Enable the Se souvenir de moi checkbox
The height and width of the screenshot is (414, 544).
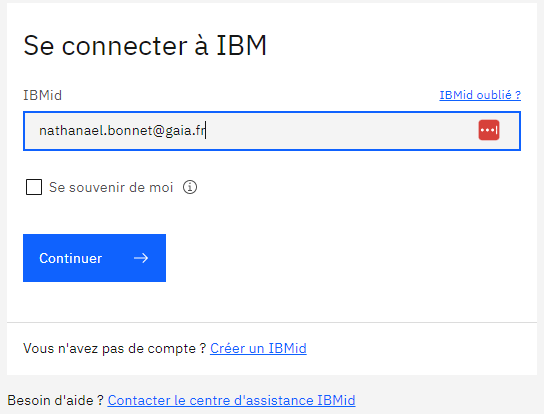[x=34, y=187]
